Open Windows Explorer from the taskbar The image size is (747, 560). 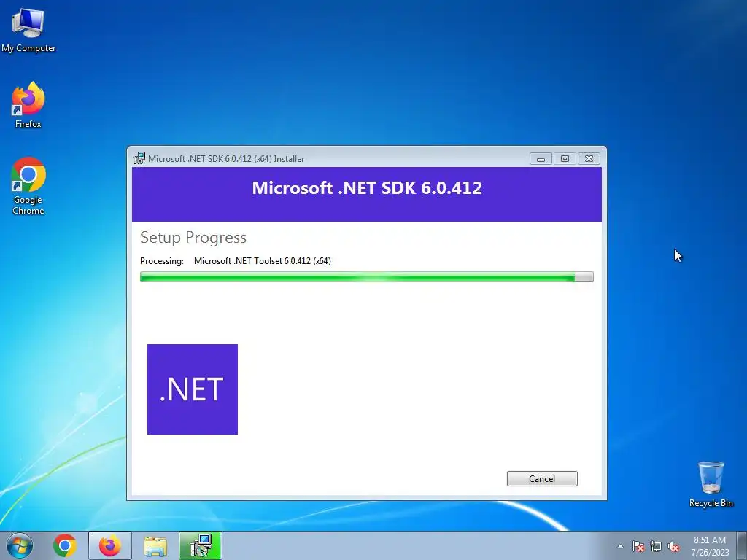point(155,545)
